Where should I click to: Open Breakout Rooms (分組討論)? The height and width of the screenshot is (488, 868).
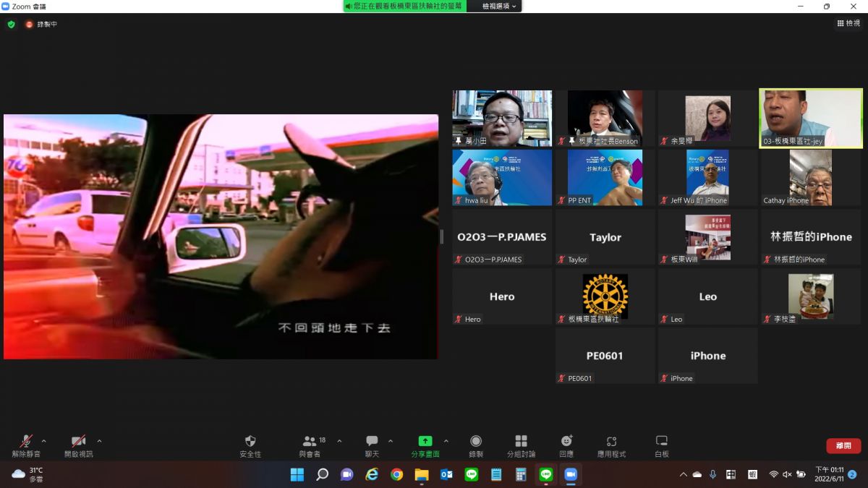tap(521, 446)
